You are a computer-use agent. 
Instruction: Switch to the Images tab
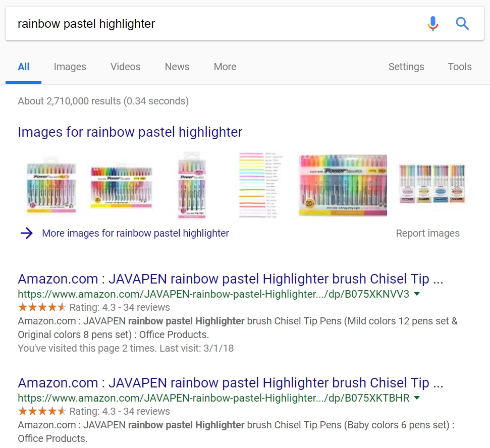70,67
